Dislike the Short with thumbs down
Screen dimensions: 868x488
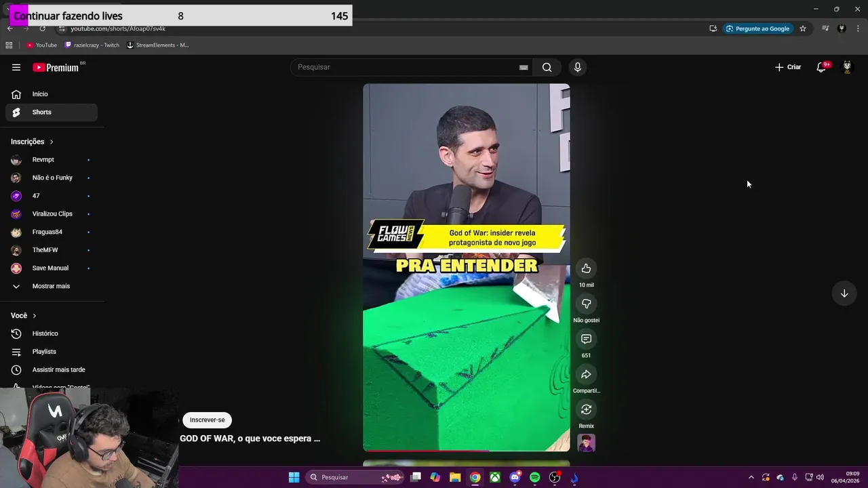pos(586,304)
